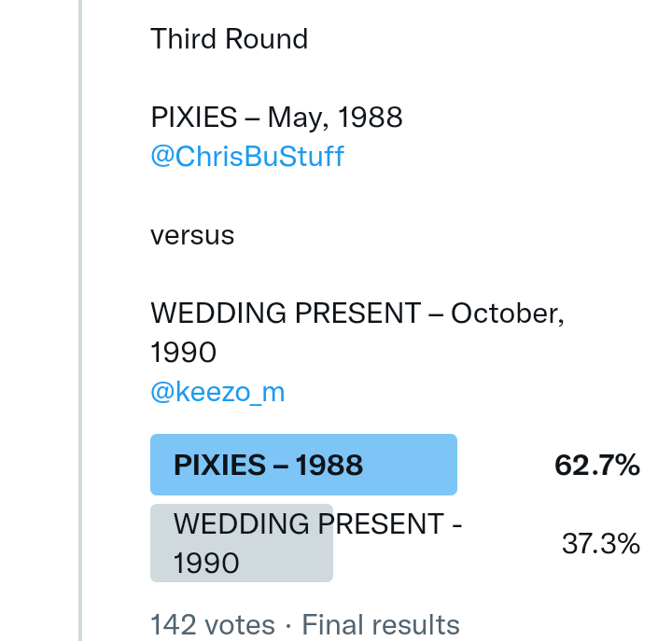
Task: Click the word Round in the heading
Action: [x=269, y=39]
